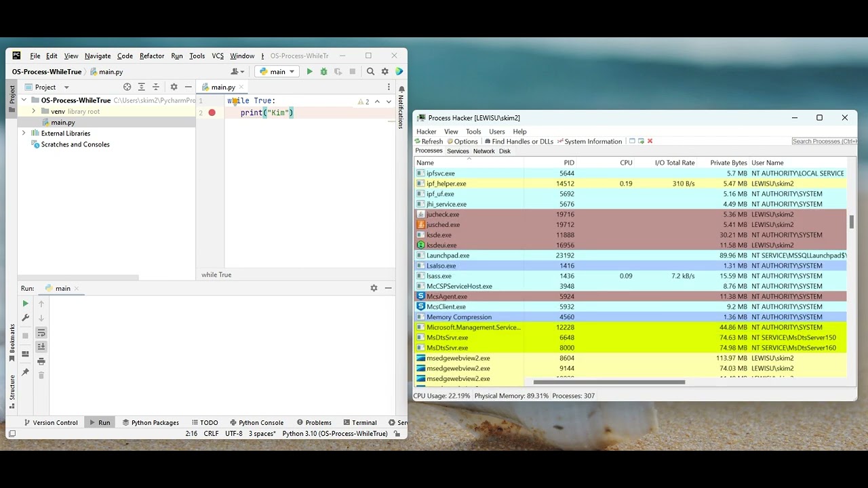Open main run configuration dropdown

pos(277,71)
